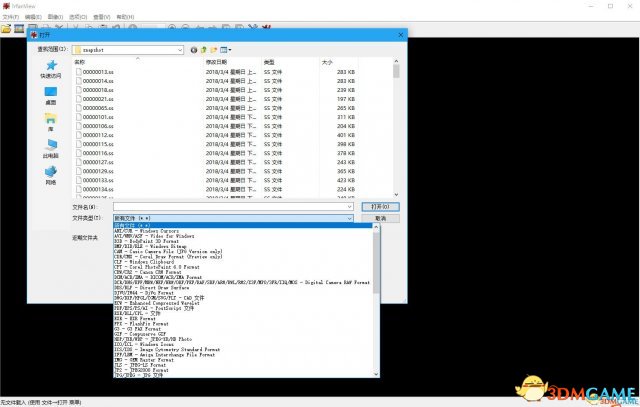Click the file list scrollbar up arrow

point(396,61)
